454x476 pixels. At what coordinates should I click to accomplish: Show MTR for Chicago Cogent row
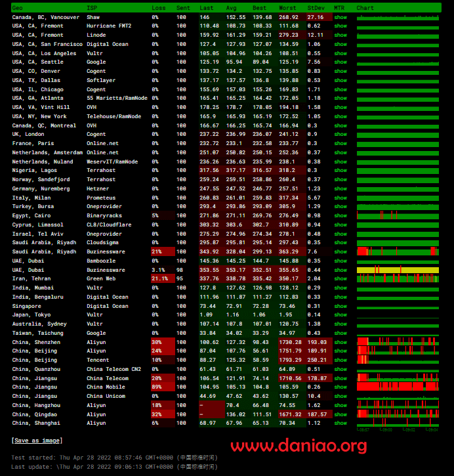coord(340,89)
